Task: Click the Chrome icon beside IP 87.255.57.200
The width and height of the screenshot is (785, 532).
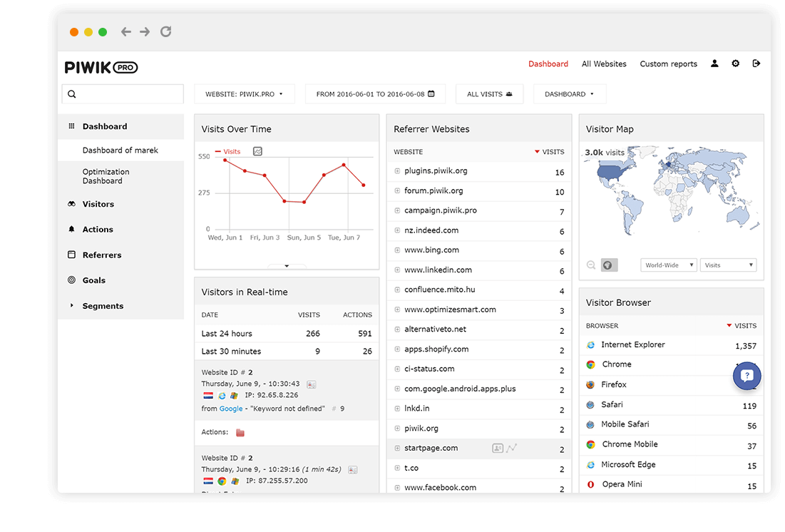Action: 222,481
